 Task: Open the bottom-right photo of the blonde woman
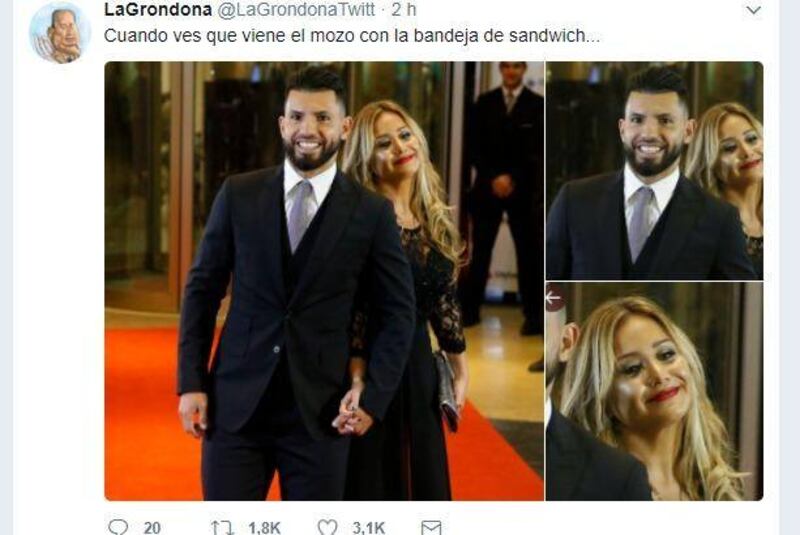(655, 391)
